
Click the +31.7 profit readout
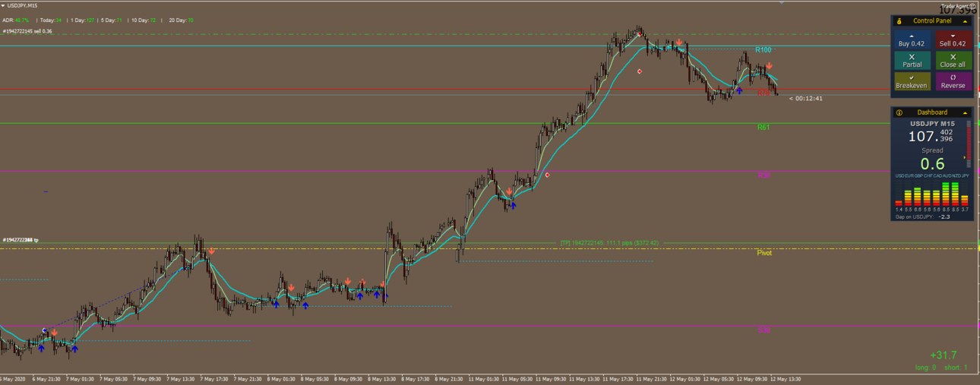pos(943,355)
